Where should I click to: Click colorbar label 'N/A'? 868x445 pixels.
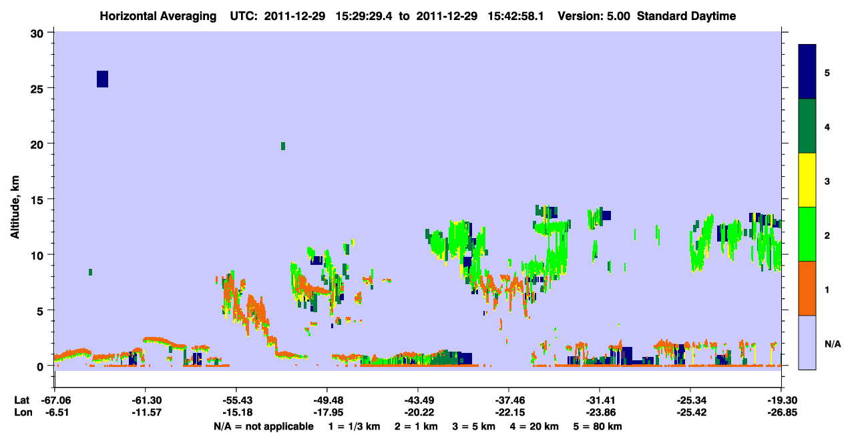[x=832, y=344]
